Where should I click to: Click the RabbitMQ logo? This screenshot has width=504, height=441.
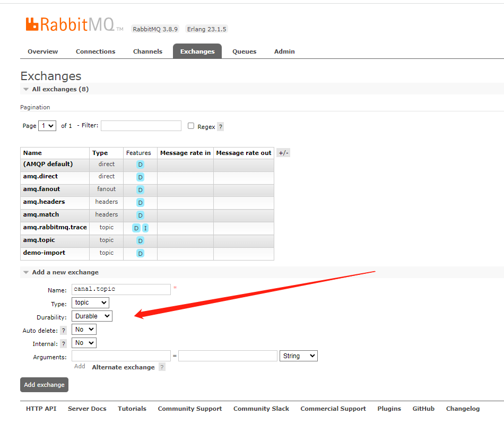point(74,24)
